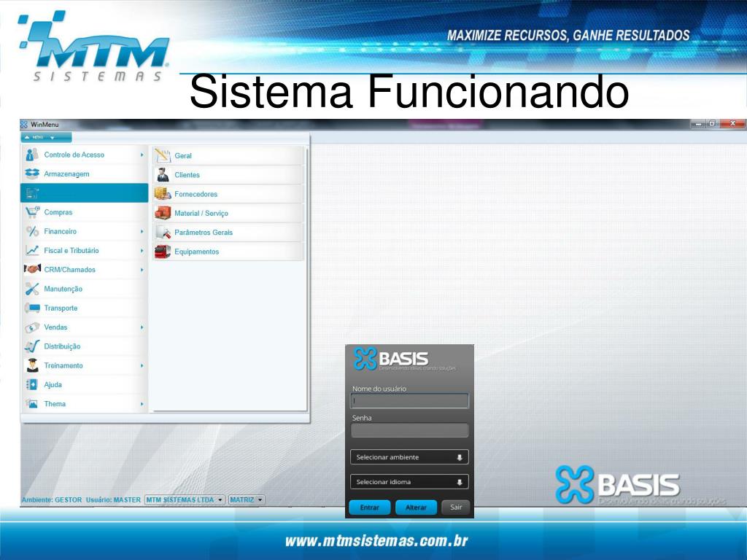Click the Treinamento graduate icon
The height and width of the screenshot is (560, 747).
pyautogui.click(x=32, y=365)
